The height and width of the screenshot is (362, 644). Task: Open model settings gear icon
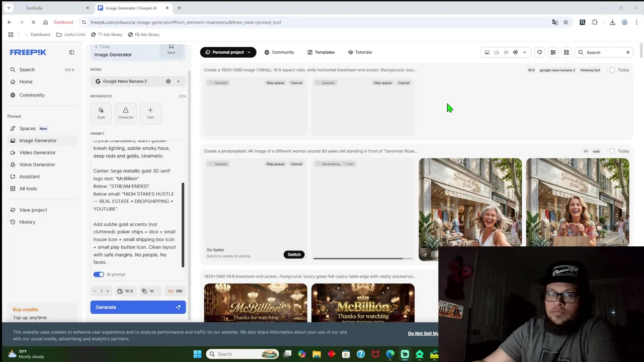pyautogui.click(x=168, y=81)
